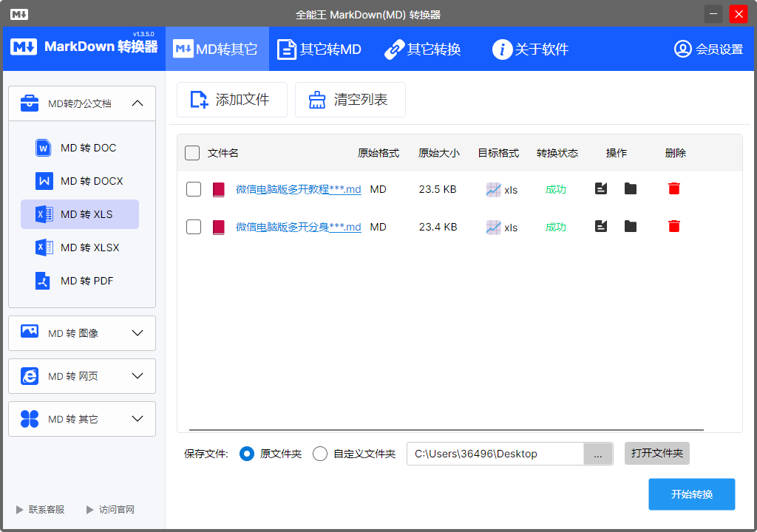The width and height of the screenshot is (757, 532).
Task: Click the Word icon next to MD 转 DOC
Action: (x=44, y=148)
